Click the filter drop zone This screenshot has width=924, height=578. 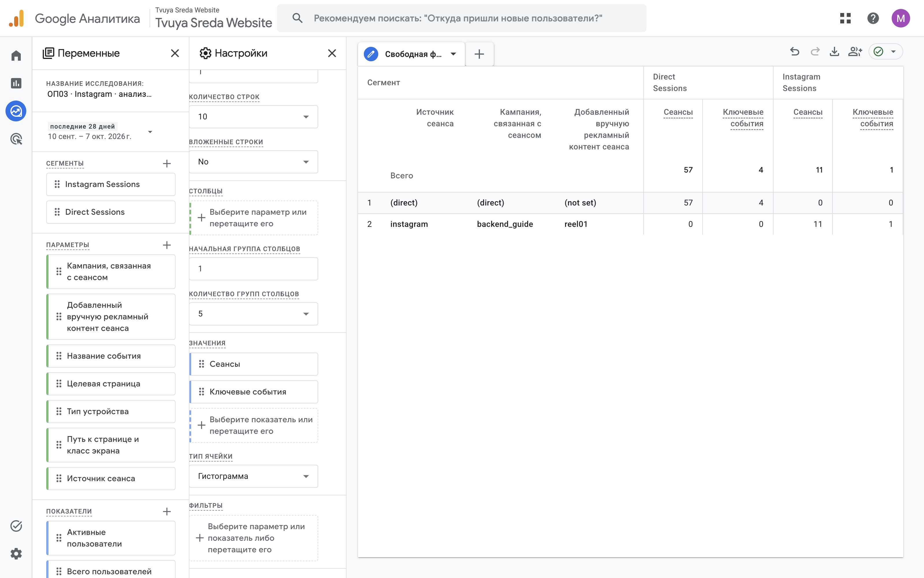pyautogui.click(x=254, y=538)
